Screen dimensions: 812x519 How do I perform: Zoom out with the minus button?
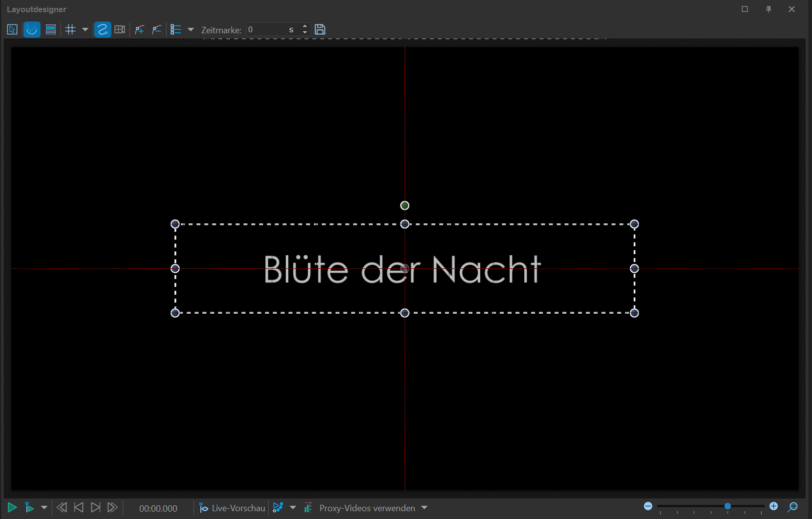(x=648, y=506)
